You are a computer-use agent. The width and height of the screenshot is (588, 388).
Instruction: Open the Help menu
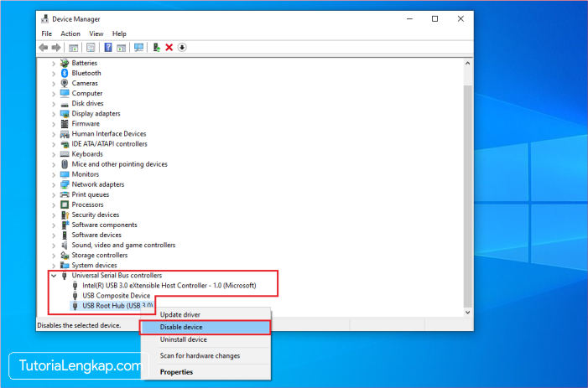coord(119,34)
